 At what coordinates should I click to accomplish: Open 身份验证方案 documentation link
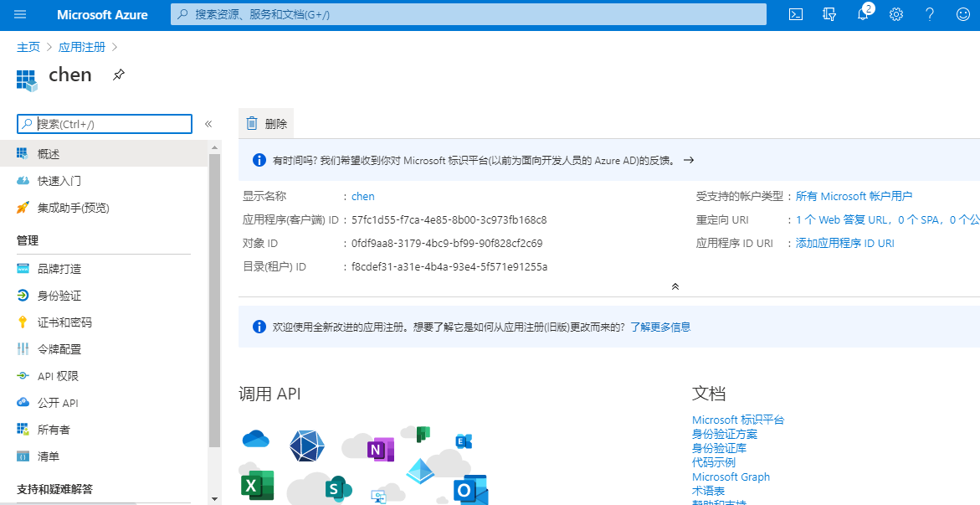(725, 435)
